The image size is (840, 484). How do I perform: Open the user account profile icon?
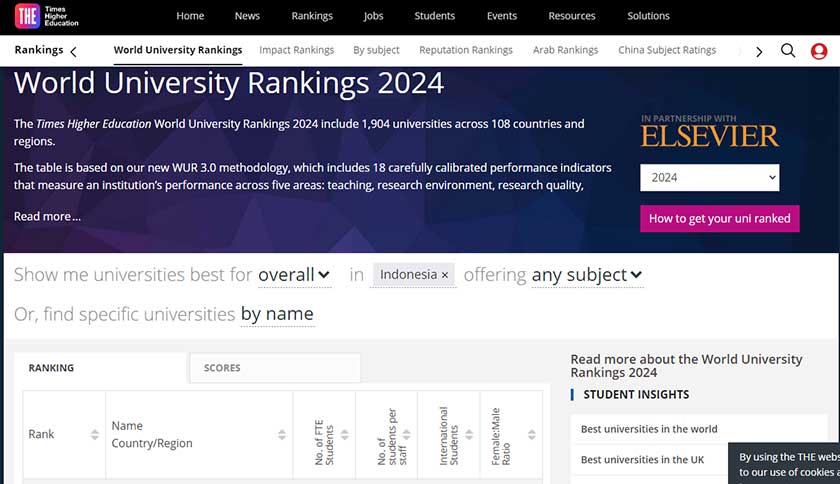tap(819, 51)
